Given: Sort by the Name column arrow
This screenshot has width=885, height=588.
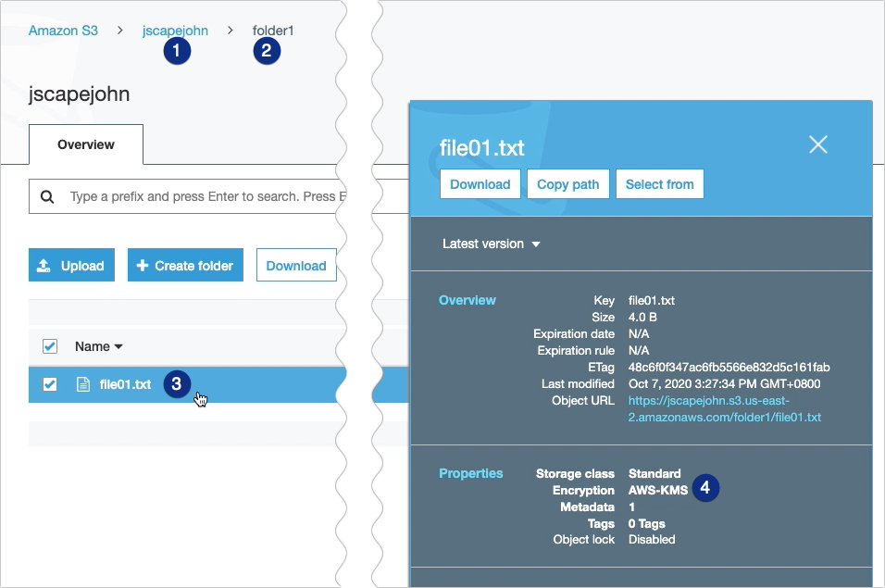Looking at the screenshot, I should (x=118, y=347).
